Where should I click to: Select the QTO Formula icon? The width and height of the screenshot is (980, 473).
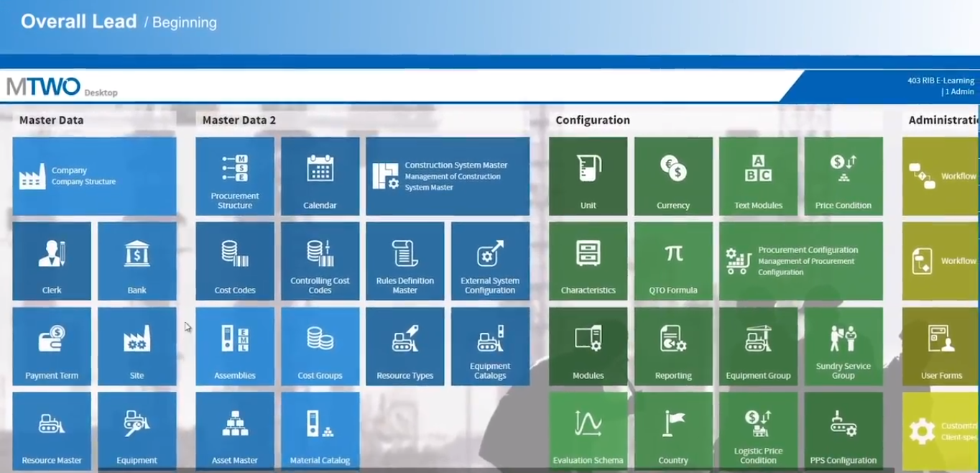(673, 261)
